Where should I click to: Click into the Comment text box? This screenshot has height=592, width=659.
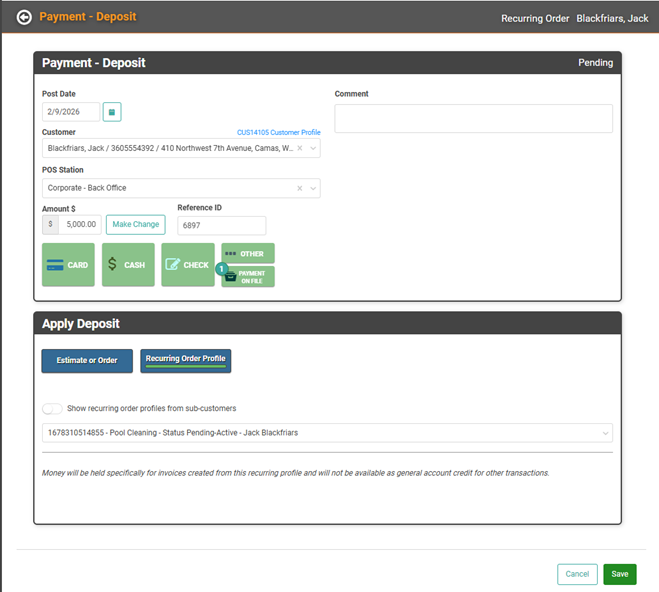(473, 118)
